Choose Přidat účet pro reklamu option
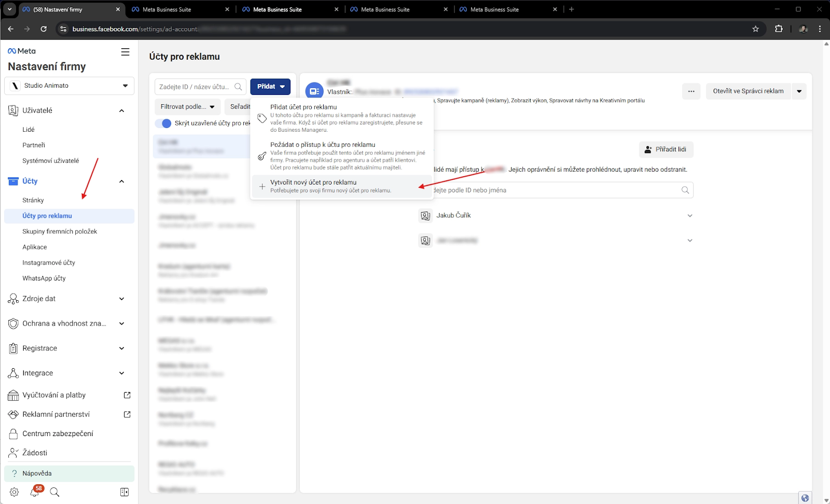The height and width of the screenshot is (504, 830). pos(342,118)
